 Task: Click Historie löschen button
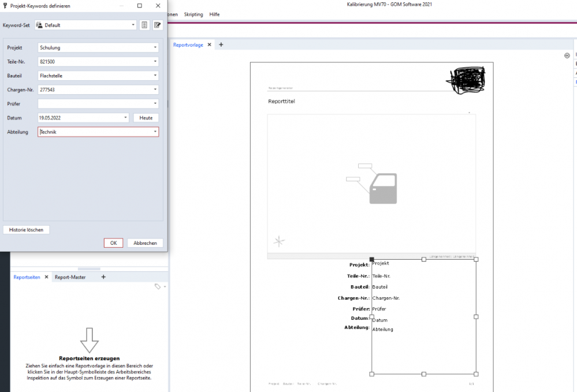point(26,230)
